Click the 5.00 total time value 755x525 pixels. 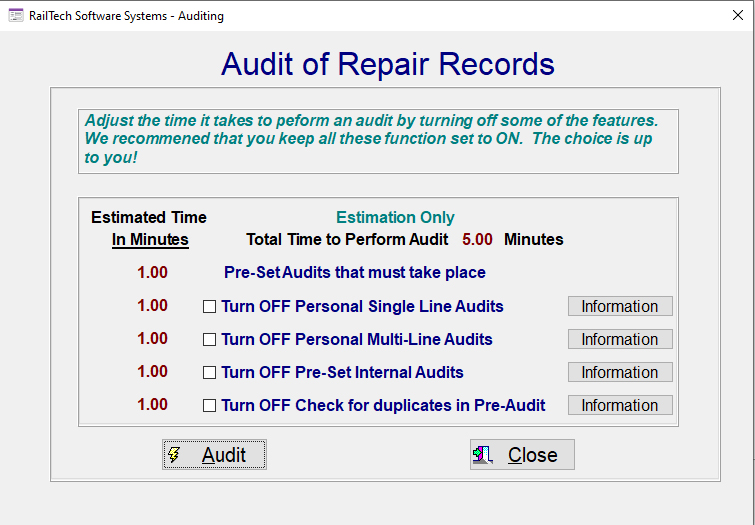(477, 239)
